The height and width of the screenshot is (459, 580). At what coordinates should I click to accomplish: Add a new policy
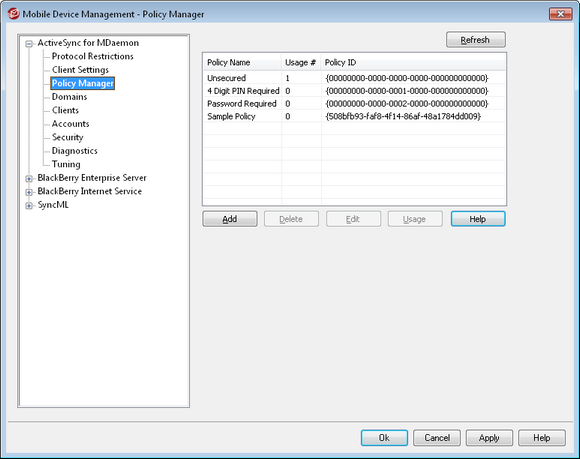230,219
